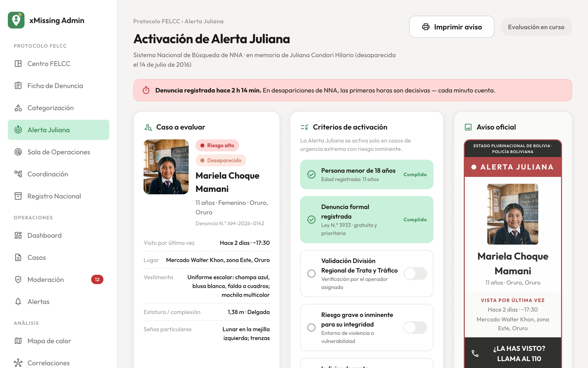The height and width of the screenshot is (368, 588).
Task: Click the Alertas bell icon
Action: (18, 302)
